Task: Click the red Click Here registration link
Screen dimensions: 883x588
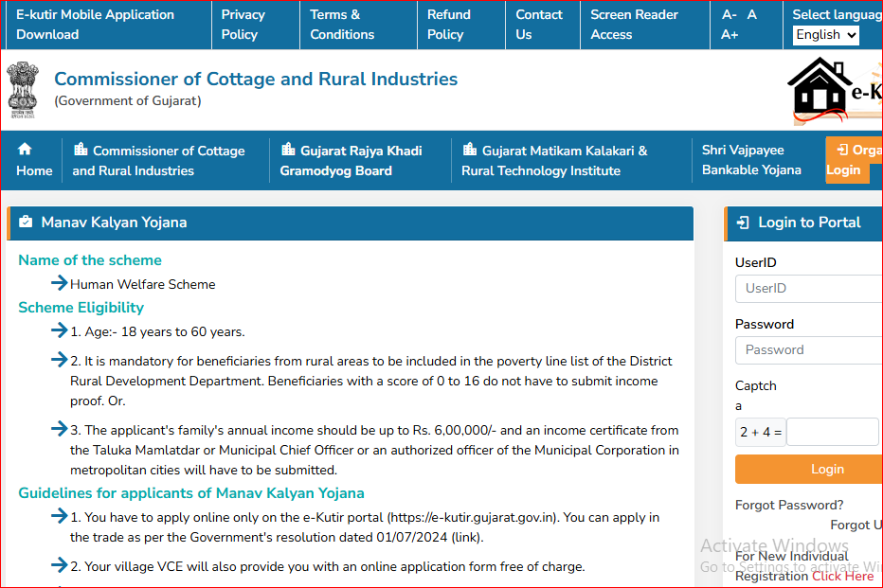Action: click(843, 577)
